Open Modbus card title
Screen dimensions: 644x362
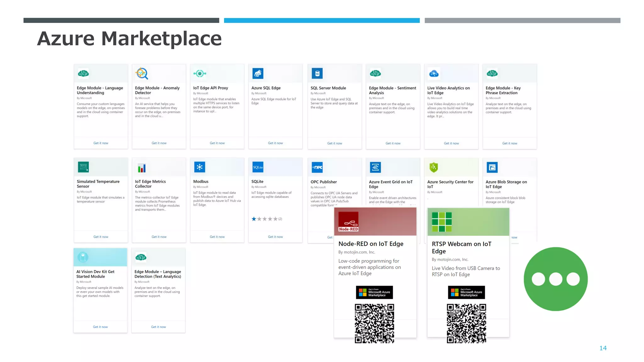click(201, 182)
